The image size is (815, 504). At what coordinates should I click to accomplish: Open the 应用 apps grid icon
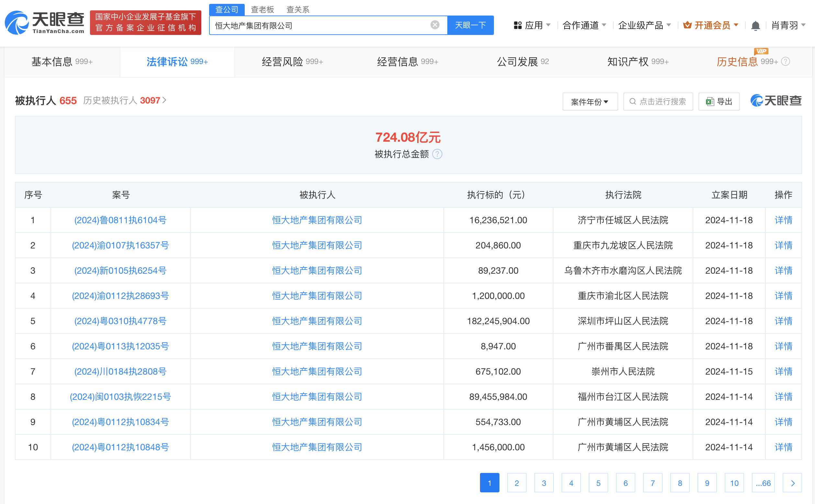517,25
